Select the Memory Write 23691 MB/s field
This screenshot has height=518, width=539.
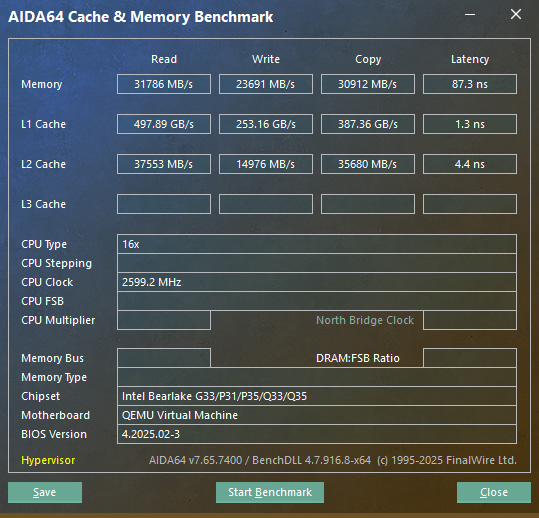[266, 84]
